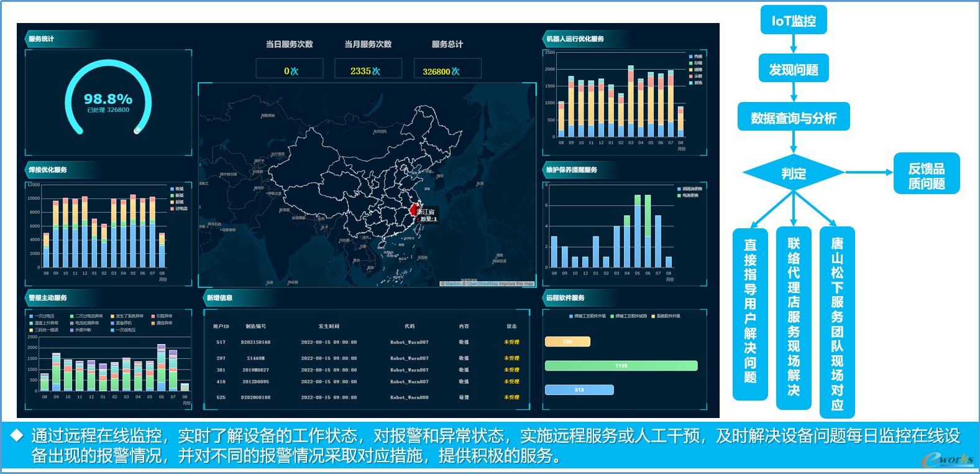
Task: Toggle the 收弧 legend in welding chart
Action: [177, 188]
